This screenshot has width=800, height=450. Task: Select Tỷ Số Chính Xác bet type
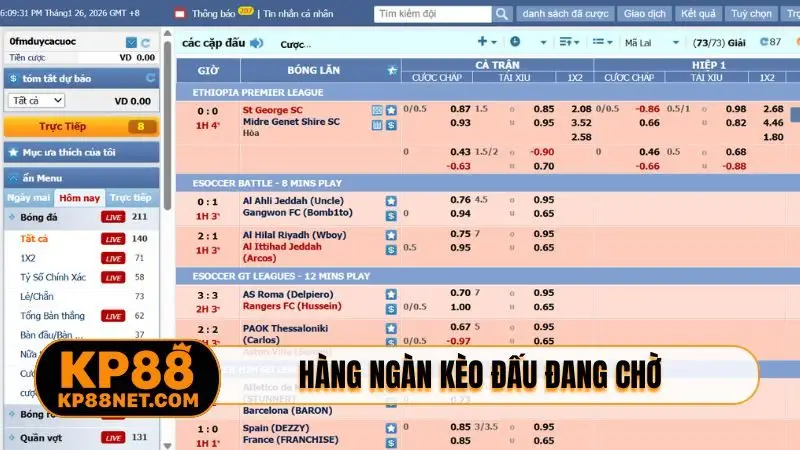pos(53,277)
